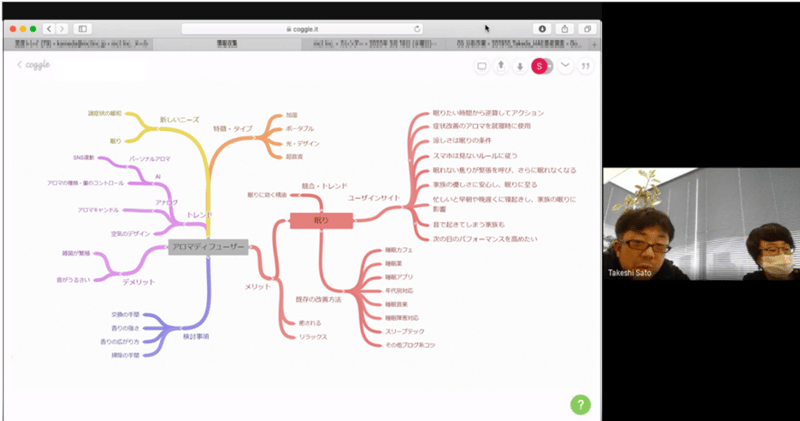Click the 既存の改善方法 label
Viewport: 800px width, 421px height.
318,300
